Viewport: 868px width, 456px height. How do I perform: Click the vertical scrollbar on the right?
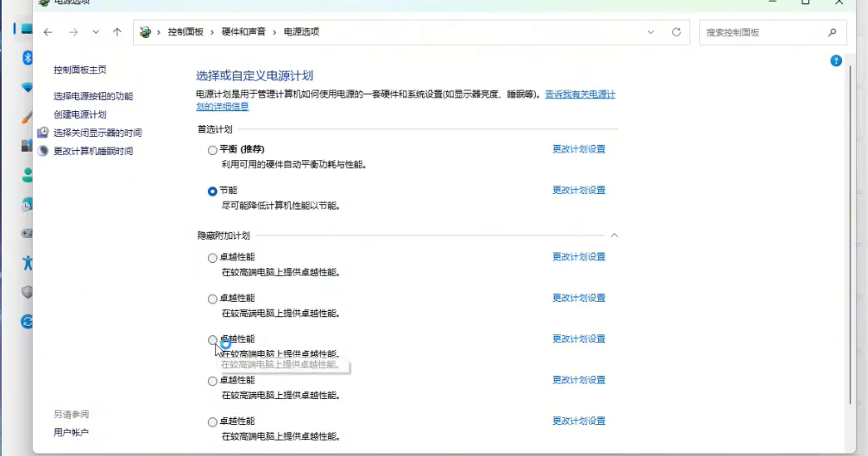[855, 259]
